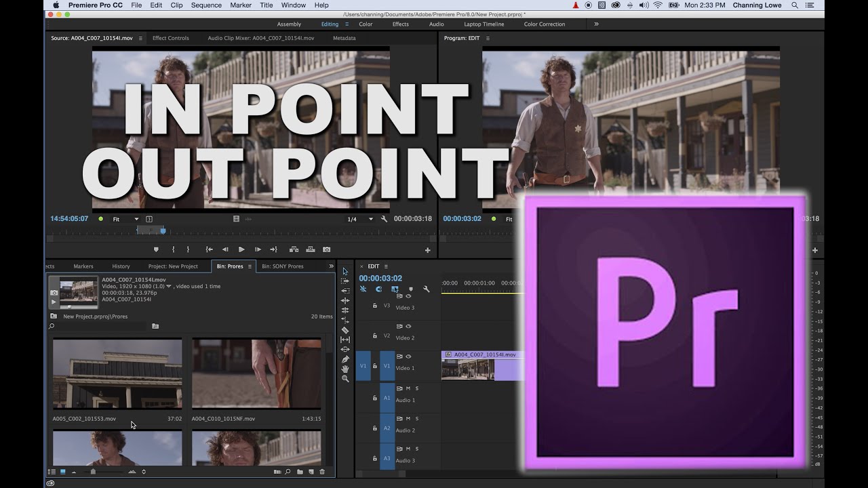The height and width of the screenshot is (488, 868).
Task: Click New Item icon in Prores bin
Action: [x=311, y=472]
